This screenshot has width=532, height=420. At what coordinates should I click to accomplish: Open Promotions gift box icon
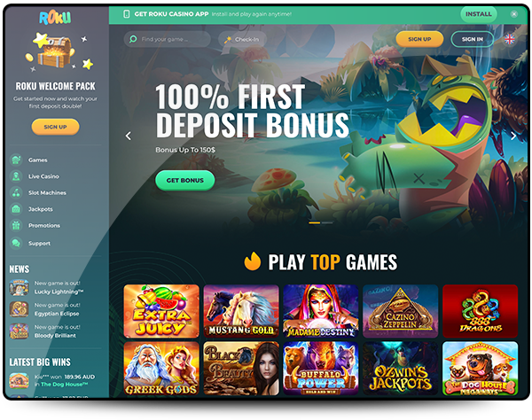pyautogui.click(x=16, y=225)
